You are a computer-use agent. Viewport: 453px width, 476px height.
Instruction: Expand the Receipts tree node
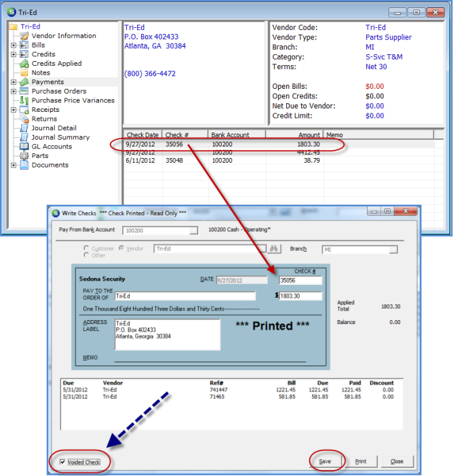[x=14, y=110]
